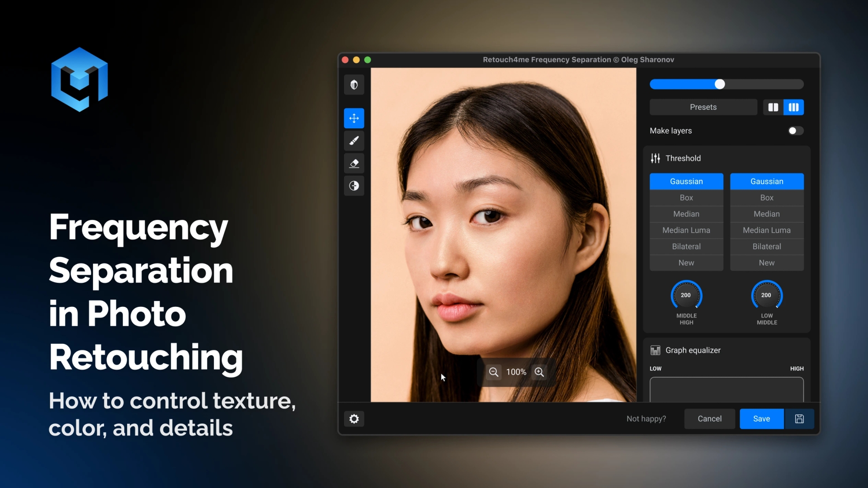Switch to the two-panel view toggle

coord(773,107)
